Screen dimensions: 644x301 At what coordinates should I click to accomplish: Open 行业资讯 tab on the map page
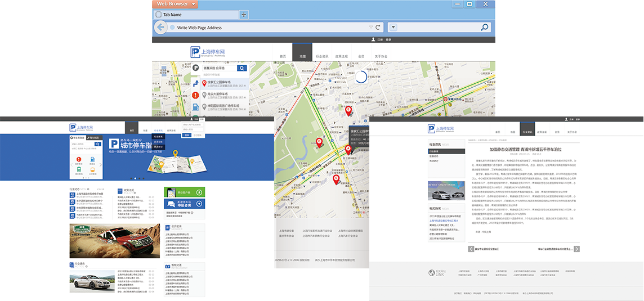point(322,56)
